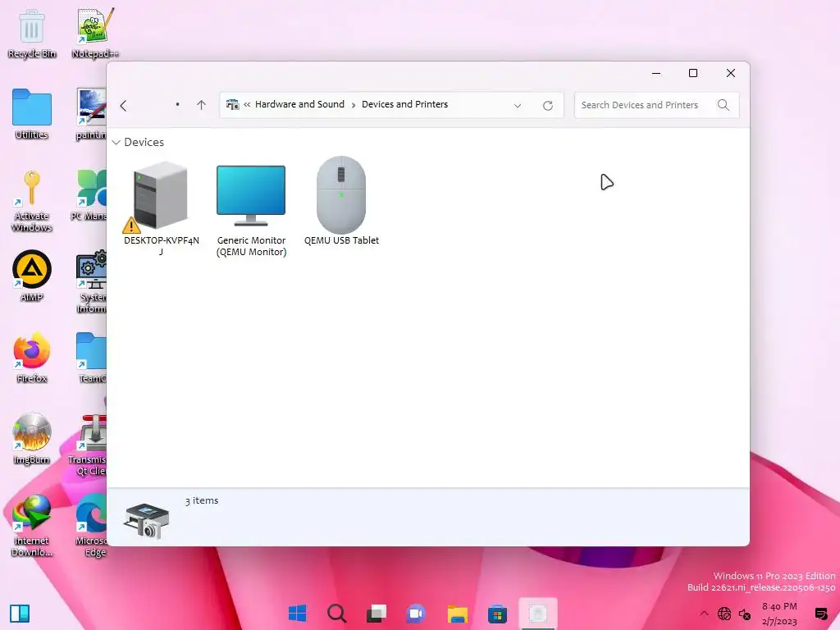Expand breadcrumb chevron after Hardware and Sound
Viewport: 840px width, 630px height.
tap(354, 105)
